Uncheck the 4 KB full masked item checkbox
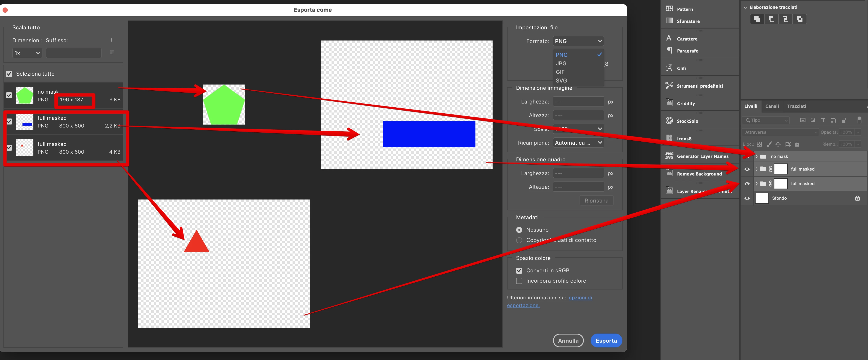This screenshot has height=360, width=868. tap(9, 148)
